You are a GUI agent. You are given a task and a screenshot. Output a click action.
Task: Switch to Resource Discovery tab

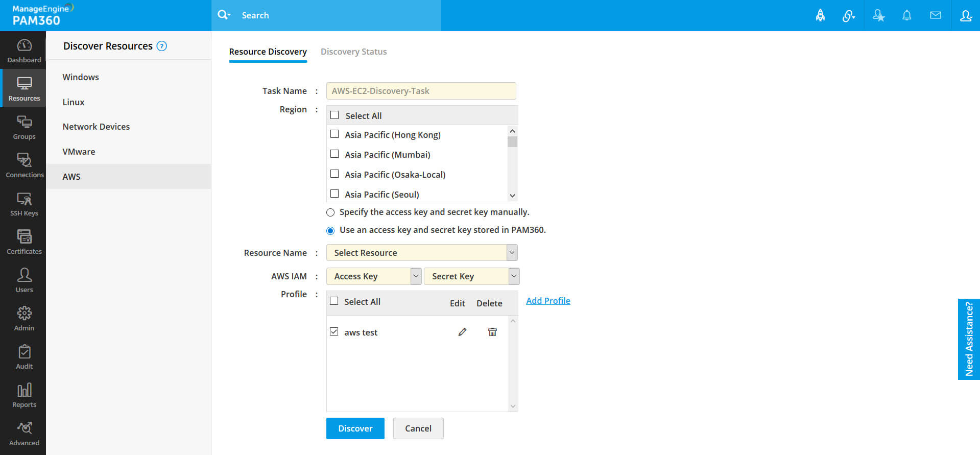pos(268,52)
